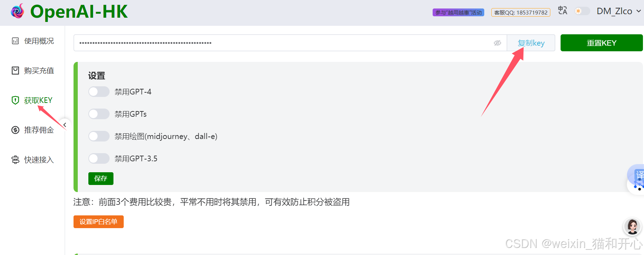Click the 客服QQ: 1853719782 badge
The width and height of the screenshot is (644, 255).
click(x=521, y=12)
